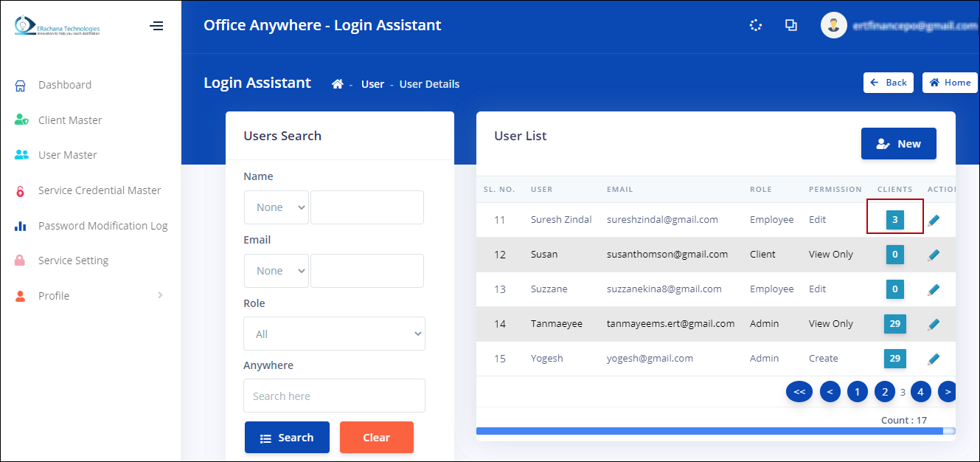Screen dimensions: 980x462
Task: Click the Email search text field
Action: click(x=367, y=271)
